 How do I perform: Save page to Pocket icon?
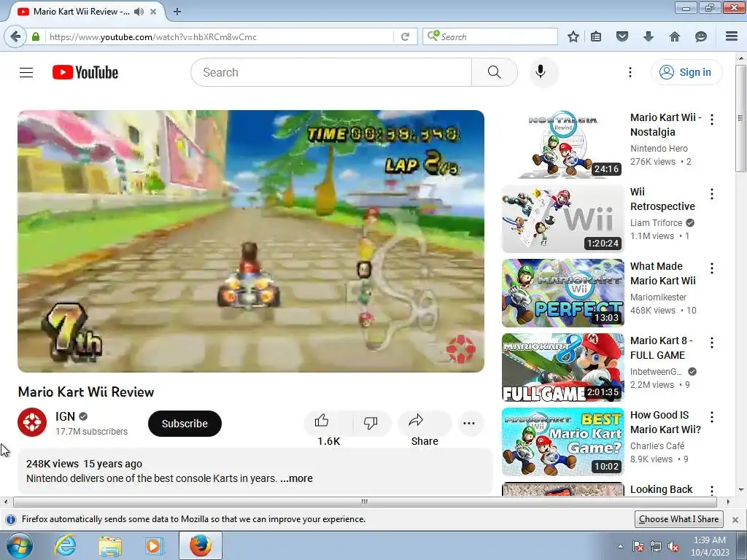[x=622, y=36]
